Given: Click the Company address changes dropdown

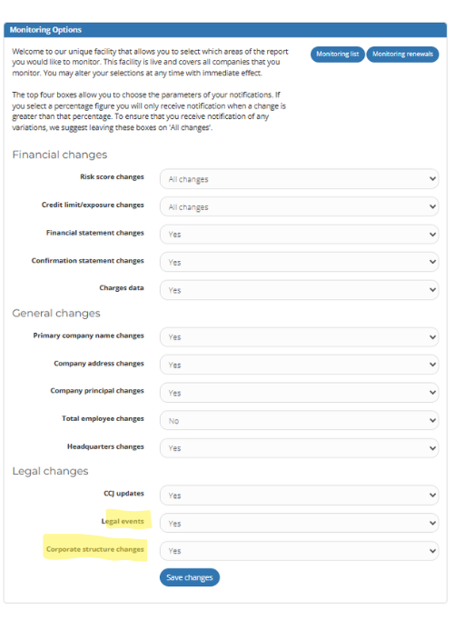Looking at the screenshot, I should (299, 365).
